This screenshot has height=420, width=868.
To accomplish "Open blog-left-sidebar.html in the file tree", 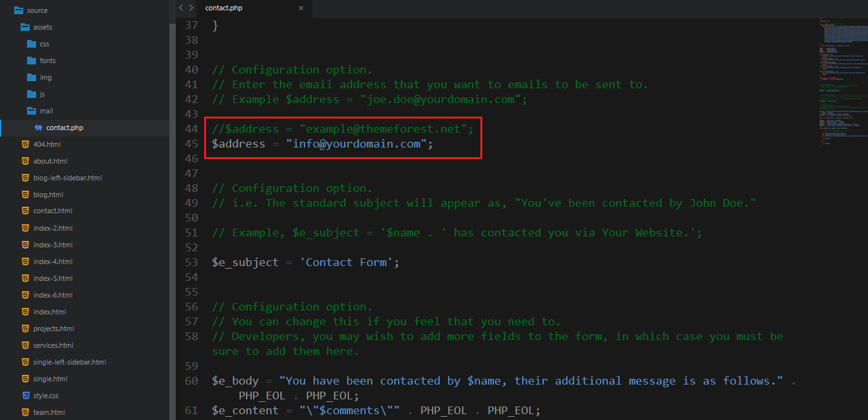I will point(67,178).
